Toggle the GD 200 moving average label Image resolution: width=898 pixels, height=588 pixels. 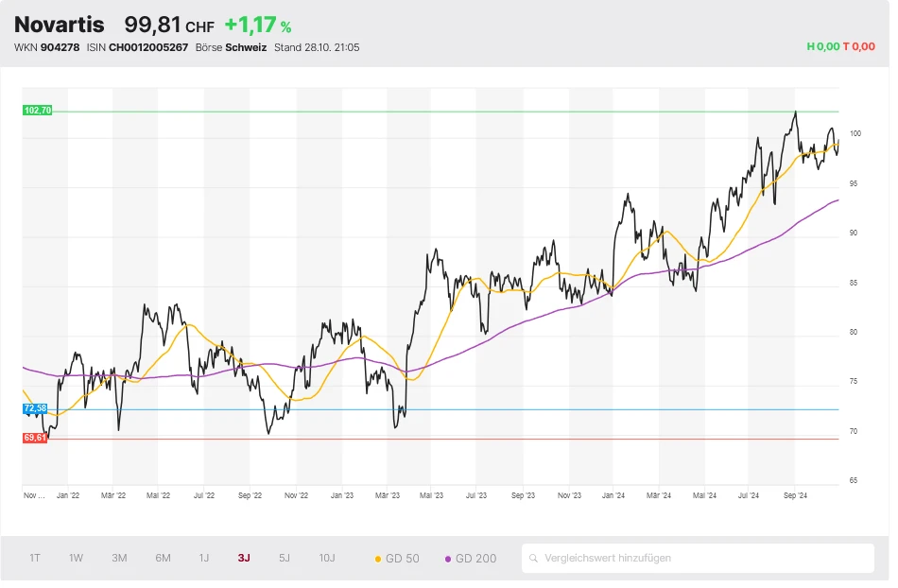pos(475,559)
